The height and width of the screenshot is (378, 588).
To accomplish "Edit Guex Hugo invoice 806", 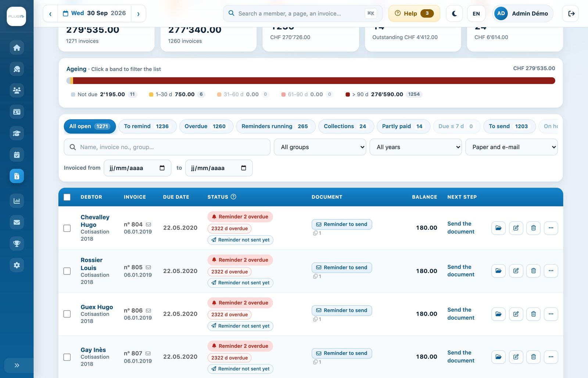I will point(516,314).
